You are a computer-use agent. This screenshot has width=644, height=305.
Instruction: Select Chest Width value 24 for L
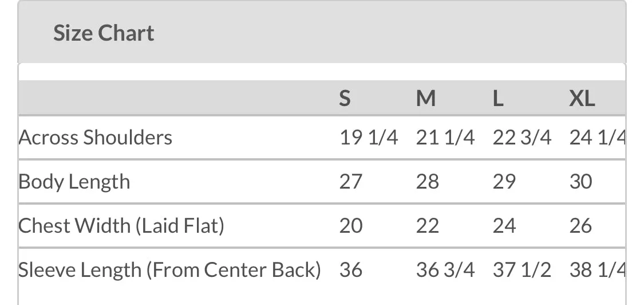(x=504, y=225)
